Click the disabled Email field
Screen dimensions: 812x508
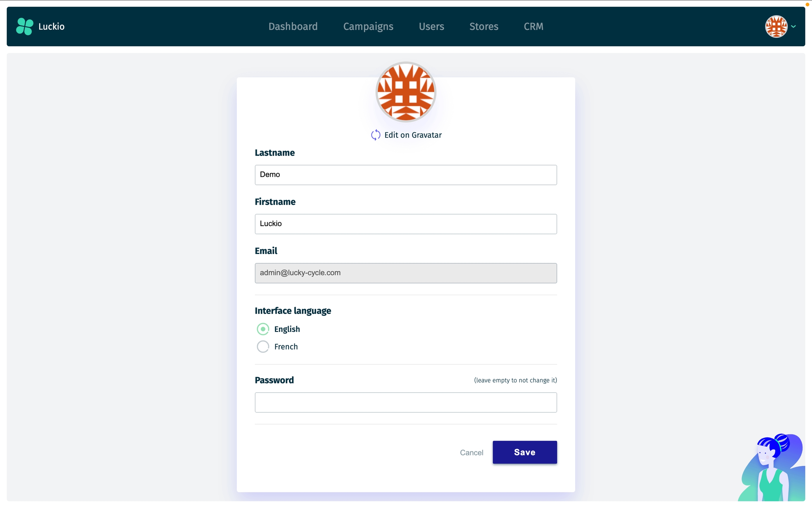coord(406,273)
